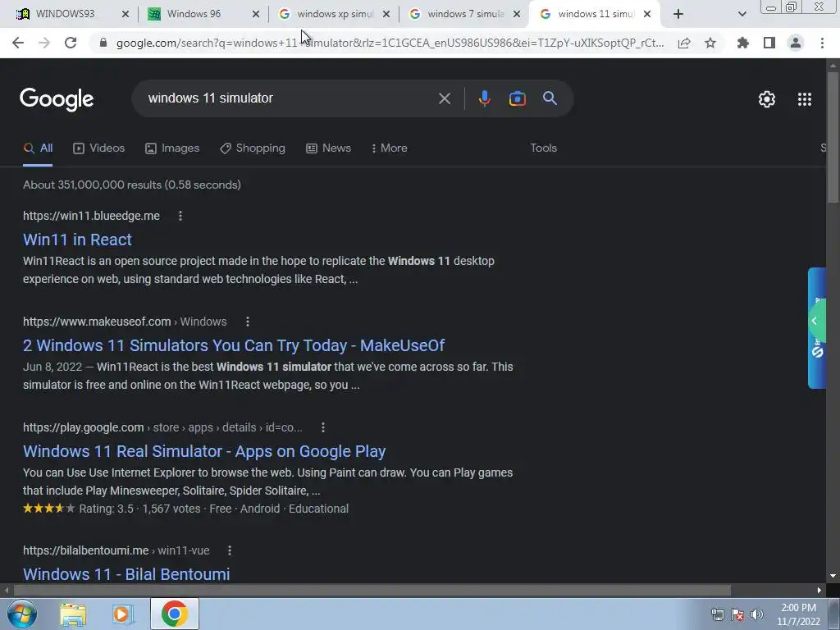
Task: Click Chrome icon in taskbar
Action: [174, 614]
